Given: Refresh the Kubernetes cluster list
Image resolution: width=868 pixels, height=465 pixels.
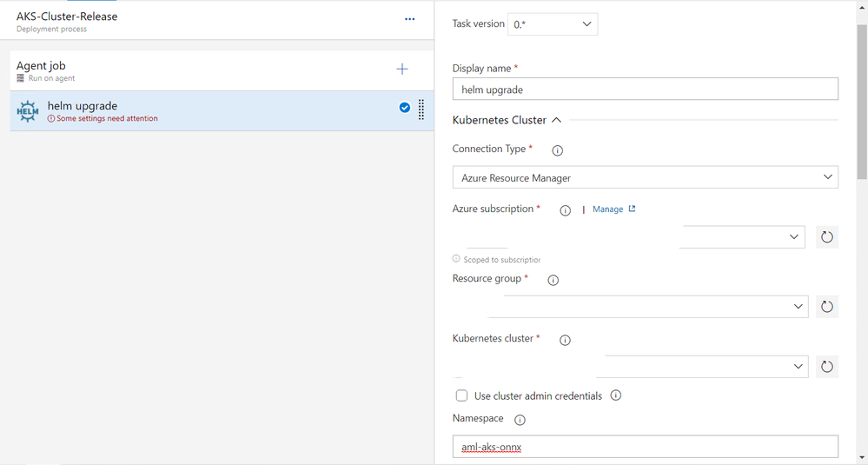Looking at the screenshot, I should coord(827,367).
